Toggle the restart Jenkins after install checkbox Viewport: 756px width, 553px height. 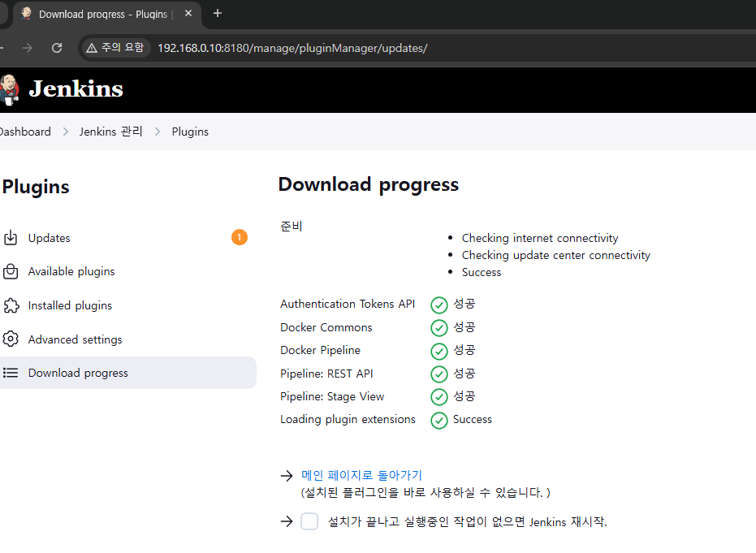(x=309, y=521)
